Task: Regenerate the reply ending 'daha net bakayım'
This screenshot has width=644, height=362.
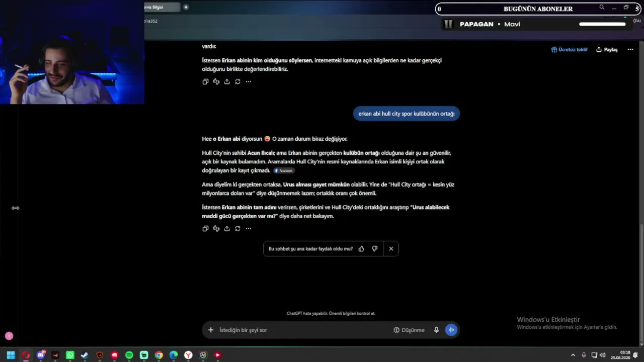Action: pos(237,228)
